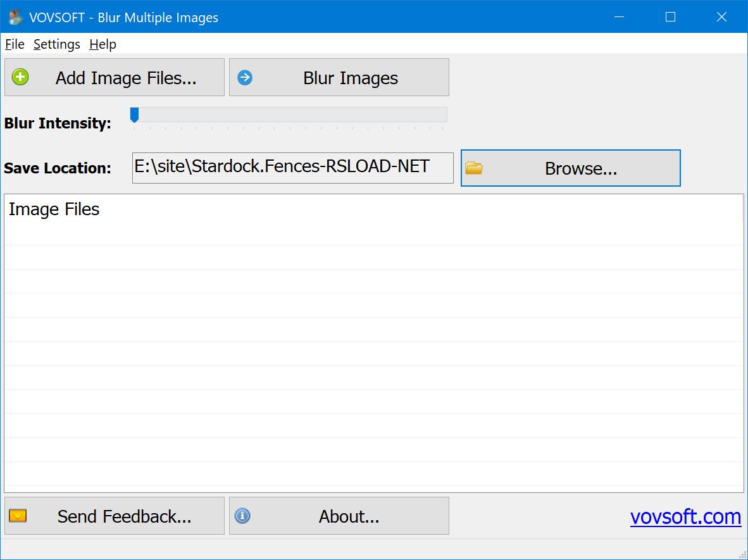Click the Browse button label

[x=581, y=168]
